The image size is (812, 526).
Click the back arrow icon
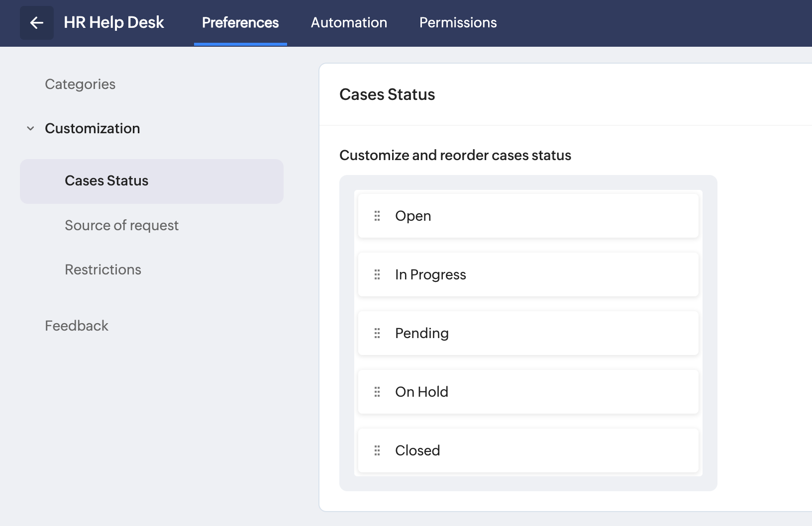(x=37, y=23)
